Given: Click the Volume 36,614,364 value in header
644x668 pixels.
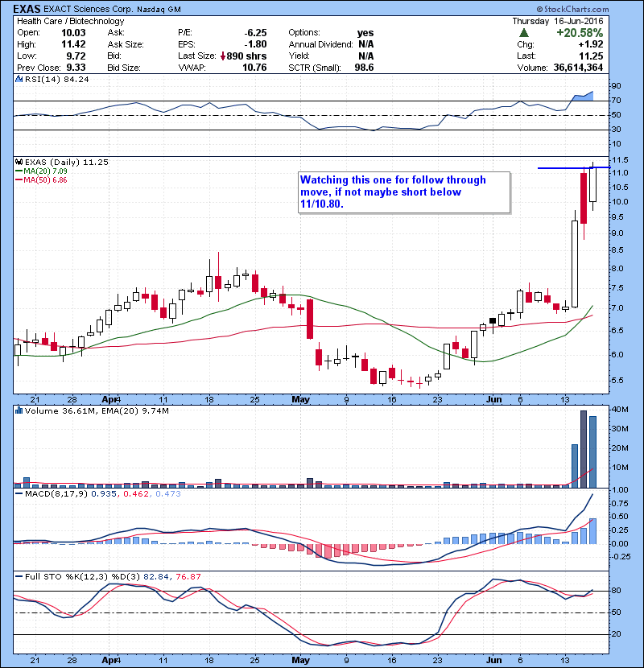Looking at the screenshot, I should [x=578, y=68].
